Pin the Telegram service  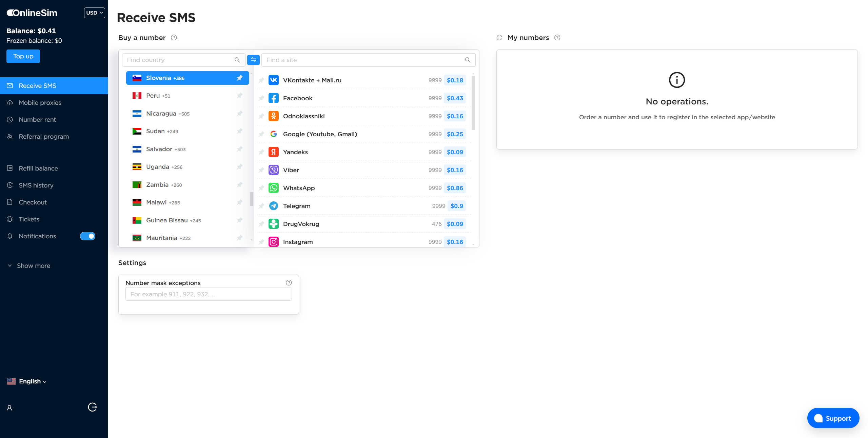tap(261, 206)
